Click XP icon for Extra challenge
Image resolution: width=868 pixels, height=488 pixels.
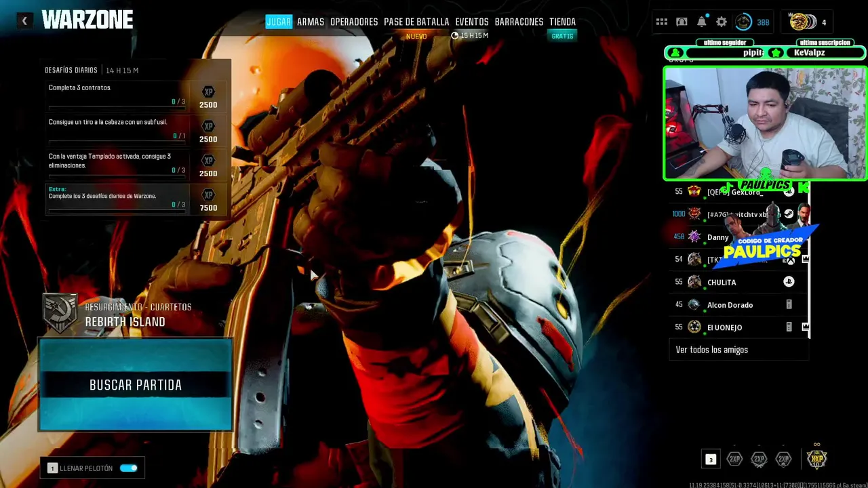coord(208,195)
